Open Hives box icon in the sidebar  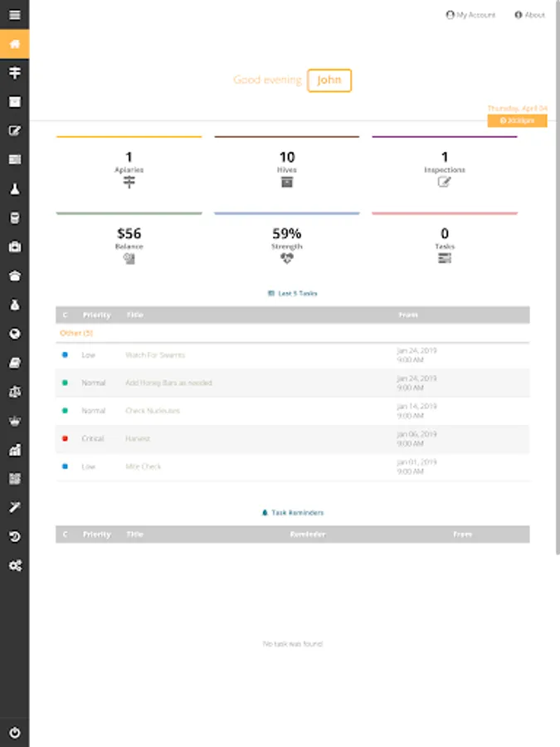pyautogui.click(x=15, y=101)
